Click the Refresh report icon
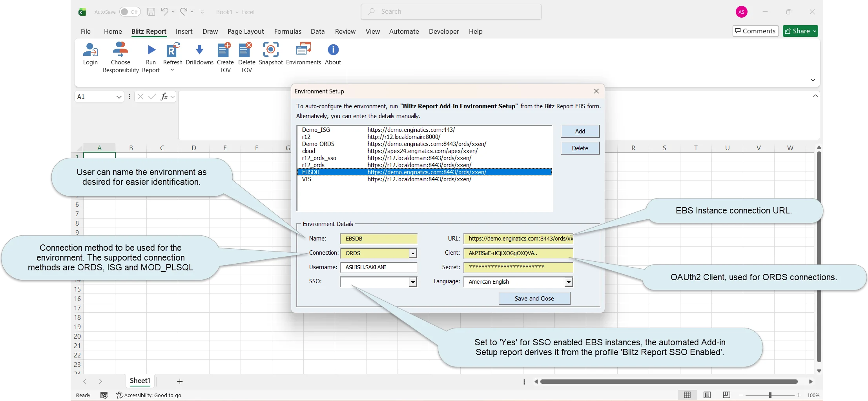This screenshot has height=401, width=868. [173, 50]
